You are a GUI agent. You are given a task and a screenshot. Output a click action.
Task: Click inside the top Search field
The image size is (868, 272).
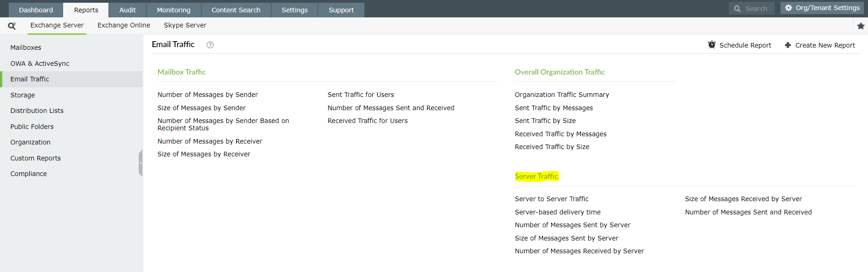[756, 9]
